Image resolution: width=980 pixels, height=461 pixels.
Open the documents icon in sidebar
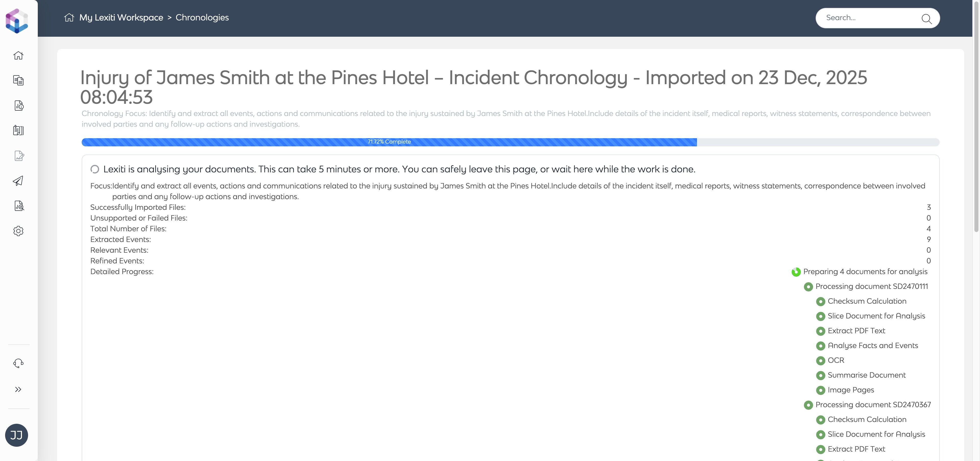[18, 80]
